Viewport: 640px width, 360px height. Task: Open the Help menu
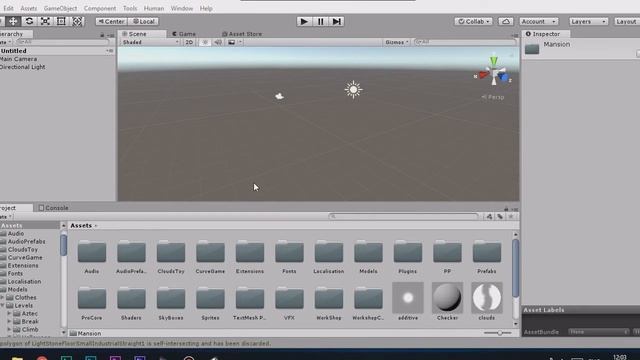pos(206,8)
